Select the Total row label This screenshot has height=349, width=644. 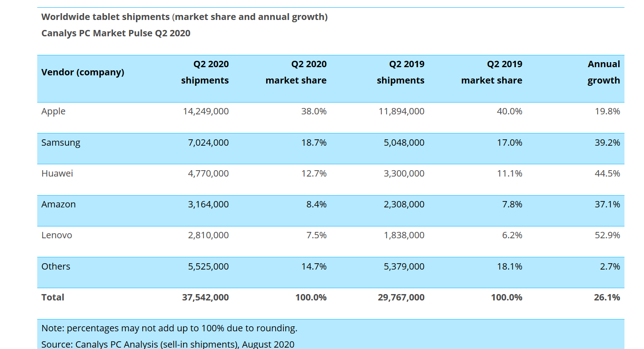tap(53, 297)
